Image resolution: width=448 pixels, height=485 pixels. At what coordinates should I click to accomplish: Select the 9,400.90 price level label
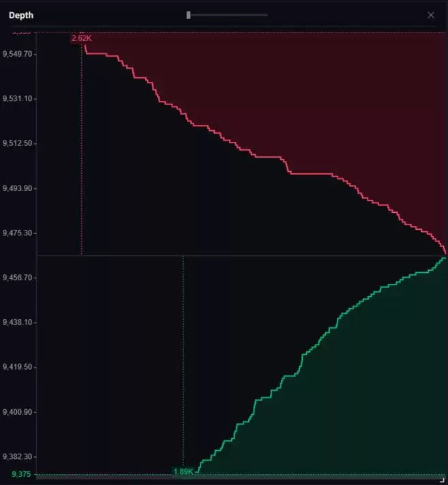tap(17, 413)
